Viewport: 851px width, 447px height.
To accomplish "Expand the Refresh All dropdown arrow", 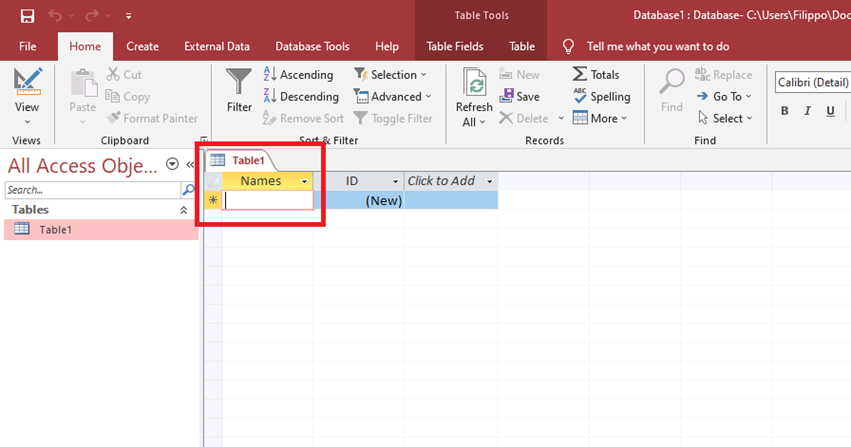I will 482,123.
